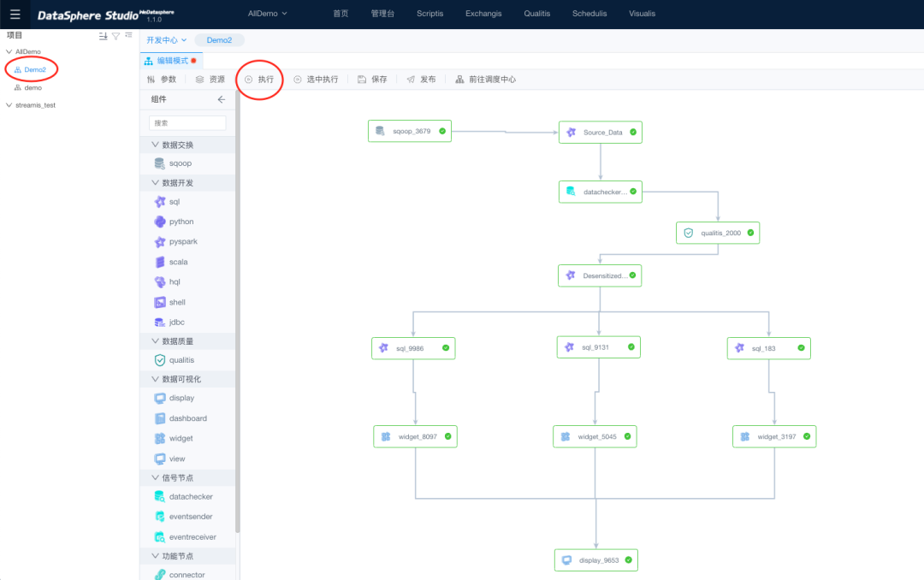924x580 pixels.
Task: Click 保存 (Save) in the toolbar
Action: pos(372,80)
